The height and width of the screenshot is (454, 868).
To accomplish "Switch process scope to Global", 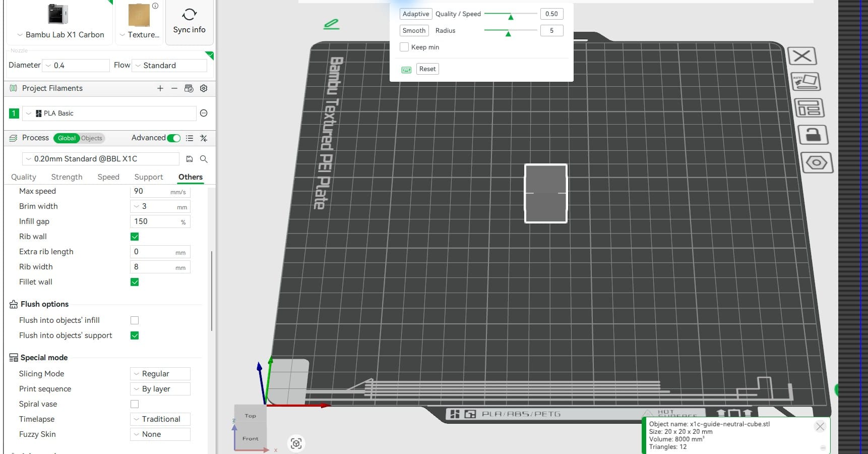I will (x=67, y=138).
